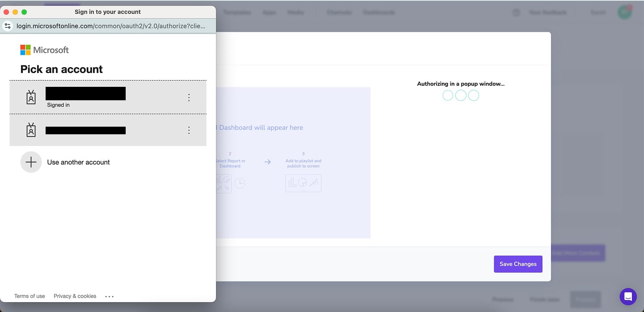644x312 pixels.
Task: Open Channels in the background page navigation
Action: coord(339,13)
